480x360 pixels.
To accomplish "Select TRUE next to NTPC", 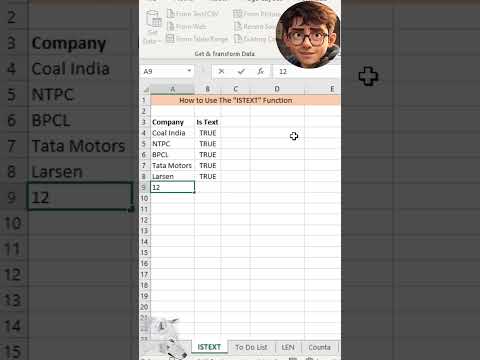I will click(208, 144).
